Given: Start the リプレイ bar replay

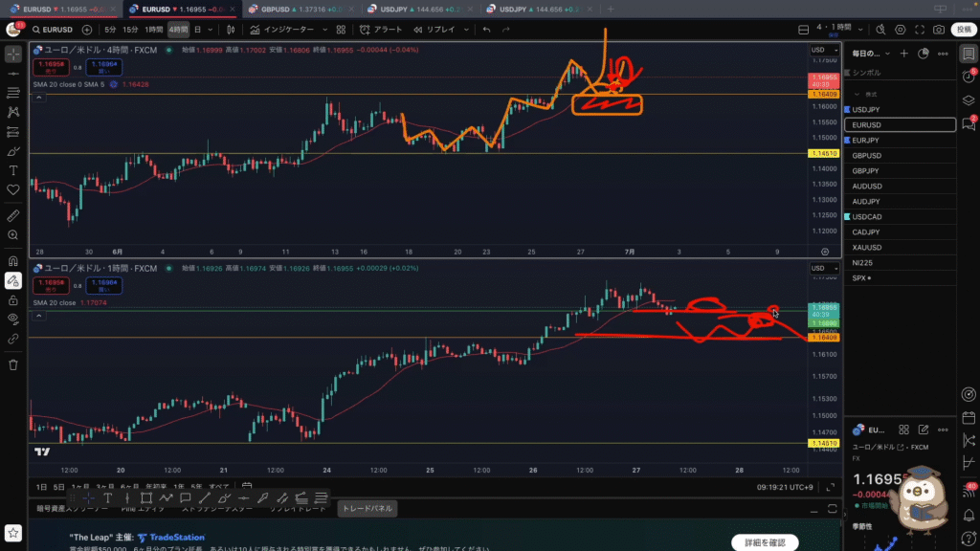Looking at the screenshot, I should point(434,30).
